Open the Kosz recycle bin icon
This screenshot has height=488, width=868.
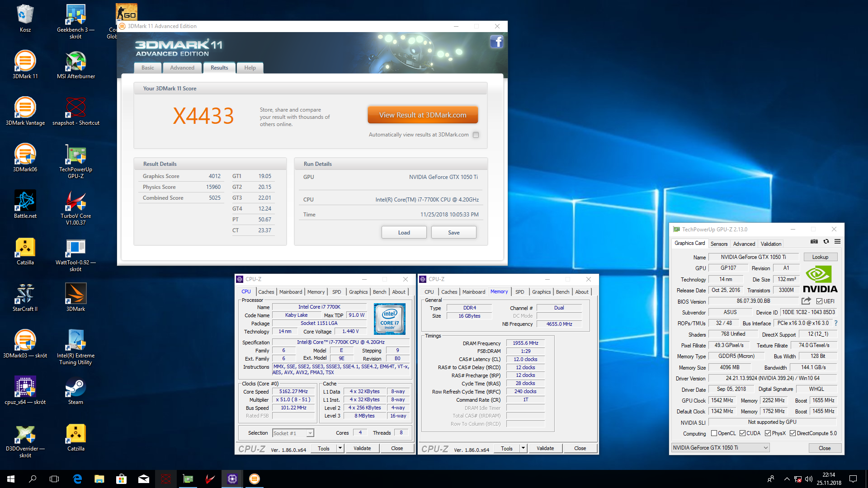coord(25,18)
